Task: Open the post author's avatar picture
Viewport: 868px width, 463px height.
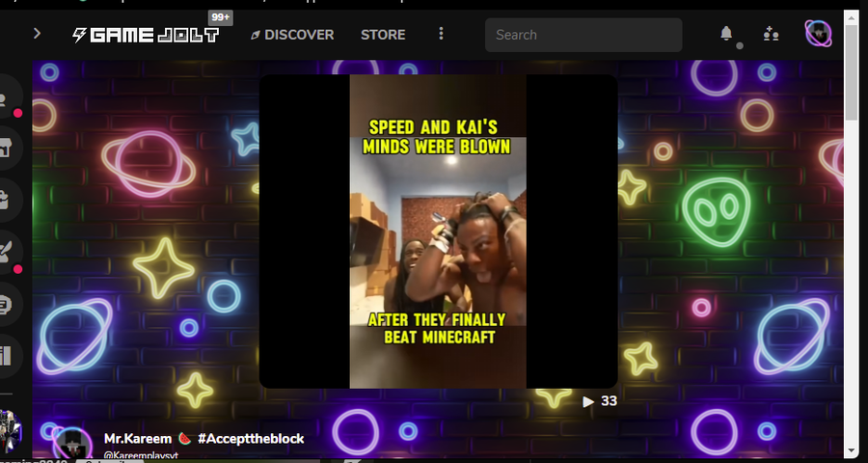Action: 72,443
